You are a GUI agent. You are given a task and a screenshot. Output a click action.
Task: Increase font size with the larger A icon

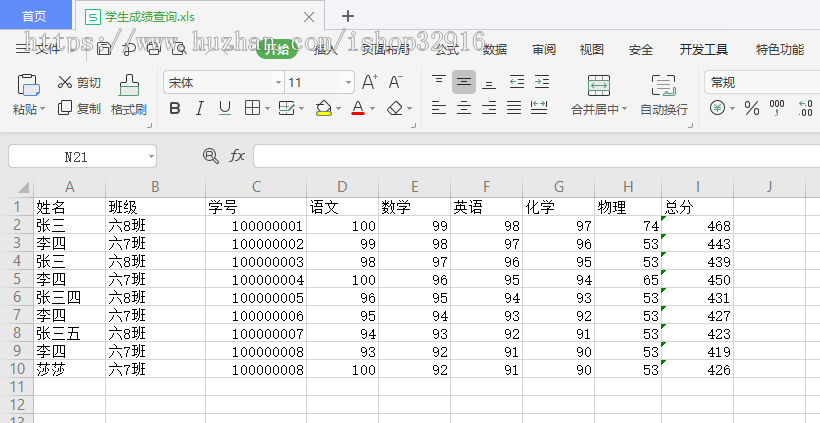click(369, 82)
